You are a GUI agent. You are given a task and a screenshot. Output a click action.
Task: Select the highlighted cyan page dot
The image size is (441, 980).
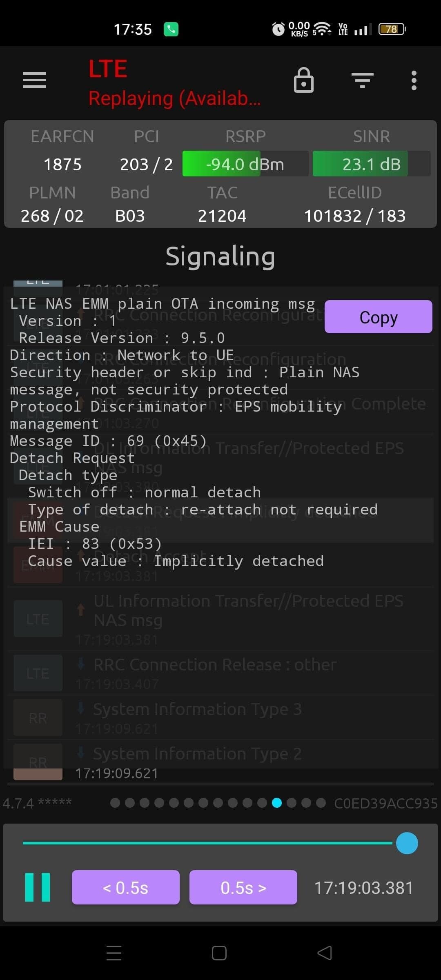(277, 803)
